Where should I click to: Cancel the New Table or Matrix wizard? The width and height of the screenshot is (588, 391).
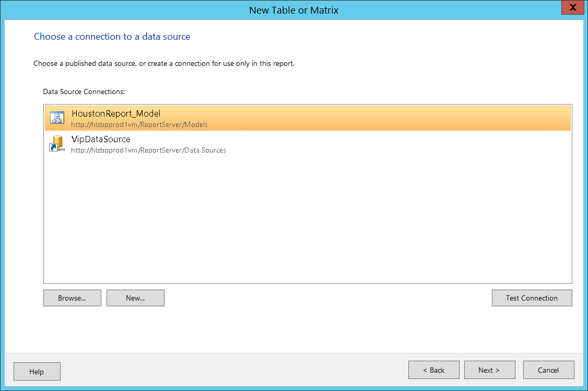coord(548,370)
